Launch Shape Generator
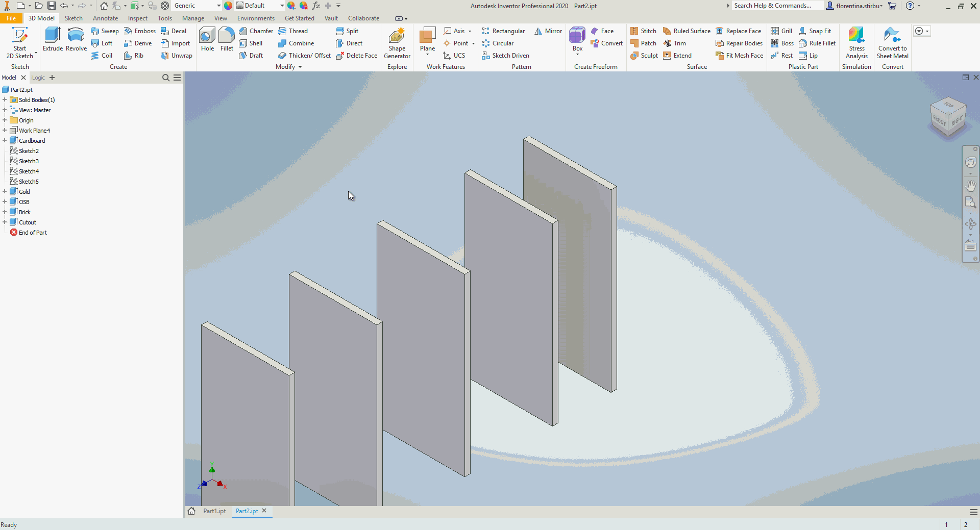This screenshot has width=980, height=530. [x=397, y=43]
